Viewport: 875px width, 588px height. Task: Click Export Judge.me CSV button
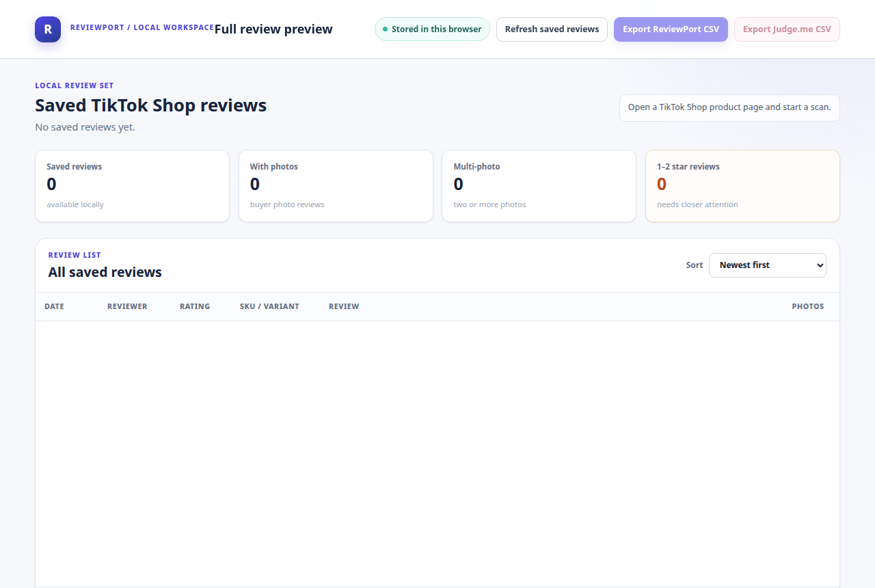click(x=787, y=29)
